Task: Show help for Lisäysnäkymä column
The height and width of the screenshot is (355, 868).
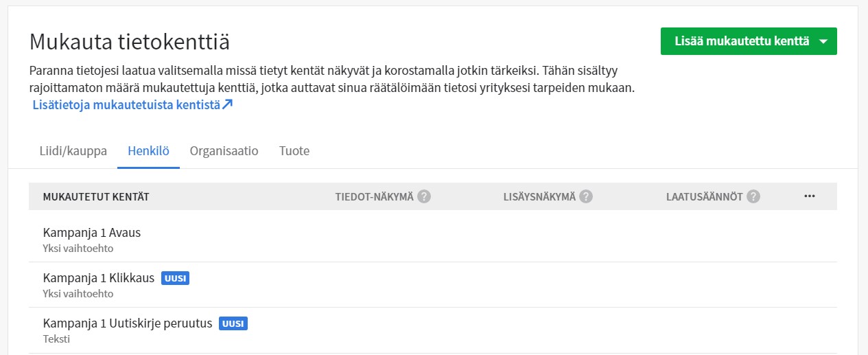Action: click(x=585, y=196)
